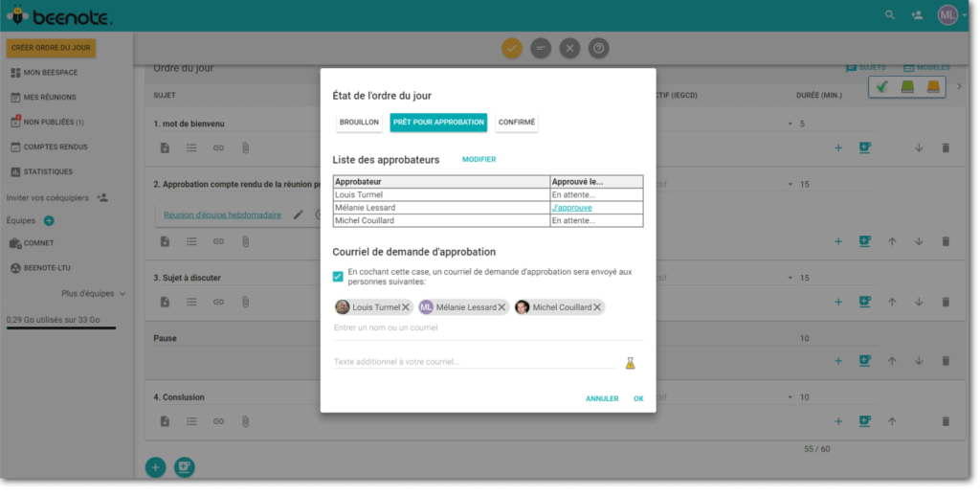Move mot de bienvenu topic down

coord(919,148)
